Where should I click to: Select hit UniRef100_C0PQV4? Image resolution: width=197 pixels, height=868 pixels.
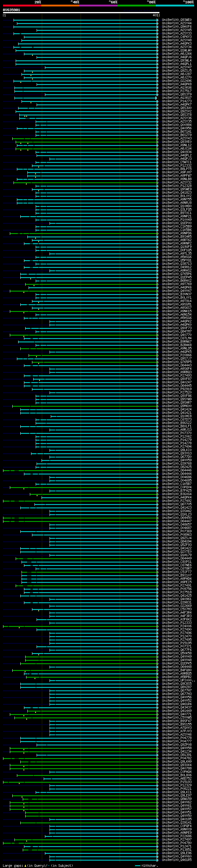pos(177,487)
